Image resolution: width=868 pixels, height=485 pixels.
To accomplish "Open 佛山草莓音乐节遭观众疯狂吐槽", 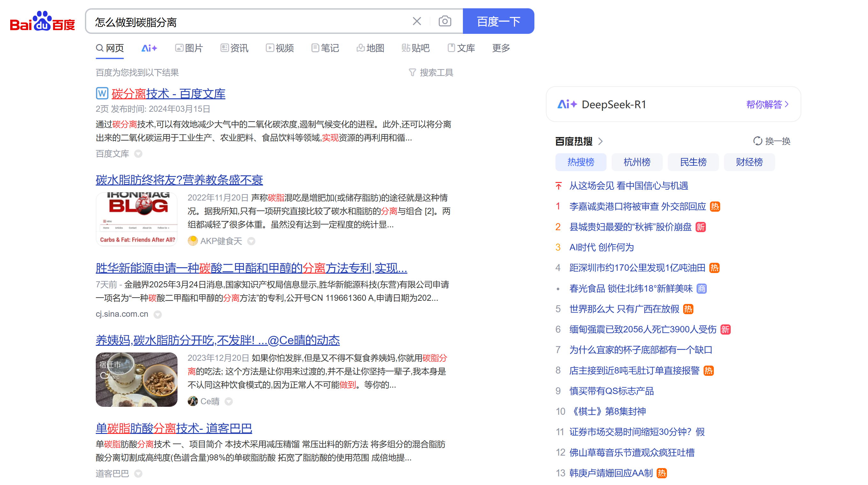I will pyautogui.click(x=632, y=453).
